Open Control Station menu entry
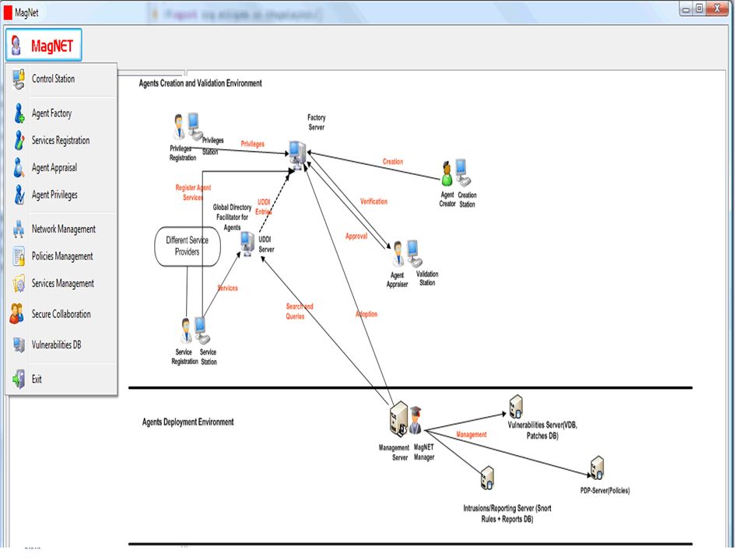The width and height of the screenshot is (747, 560). pos(61,79)
